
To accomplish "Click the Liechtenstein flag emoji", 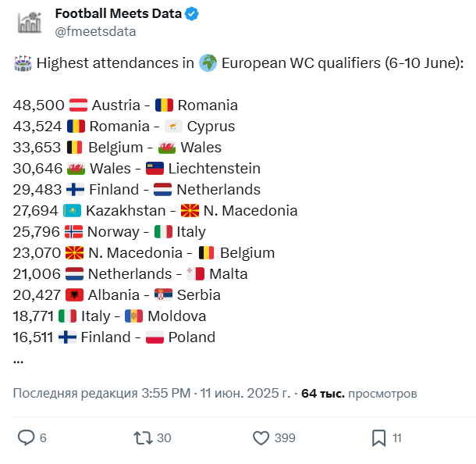I will pyautogui.click(x=155, y=169).
